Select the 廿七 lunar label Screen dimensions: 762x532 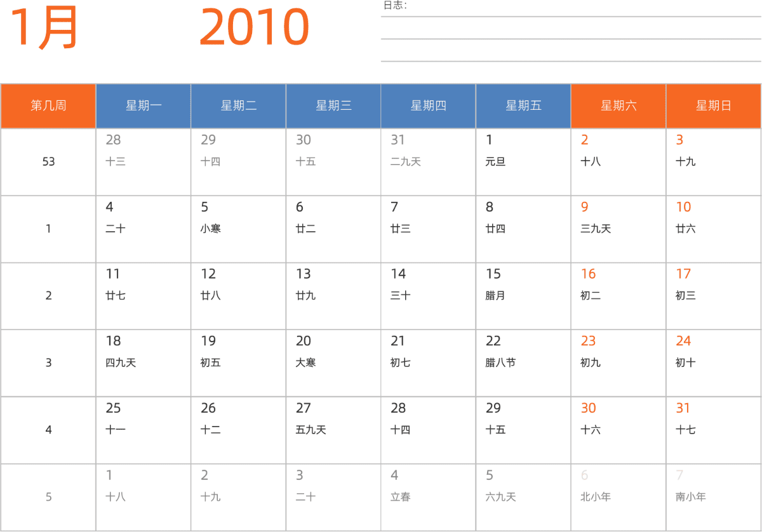[116, 296]
